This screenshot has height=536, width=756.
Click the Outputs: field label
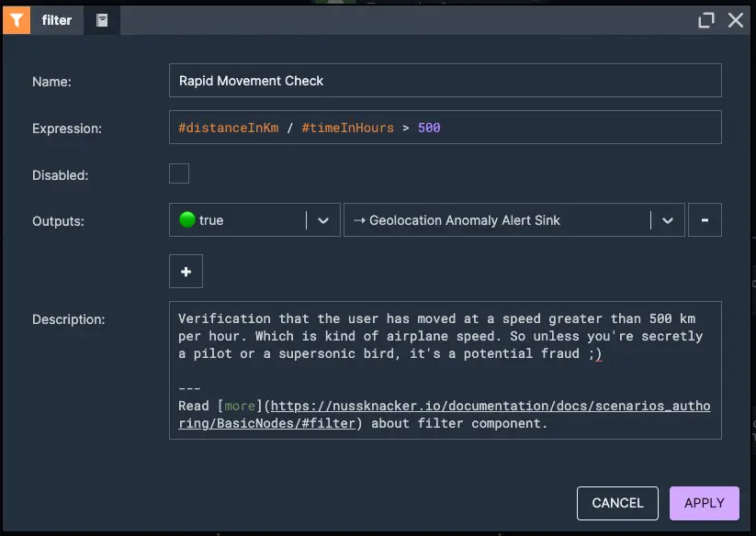(59, 221)
